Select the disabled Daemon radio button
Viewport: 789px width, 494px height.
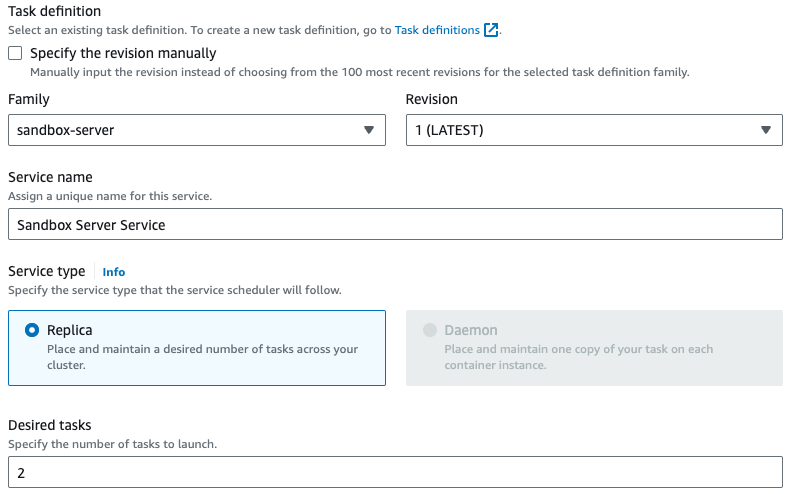pyautogui.click(x=430, y=330)
